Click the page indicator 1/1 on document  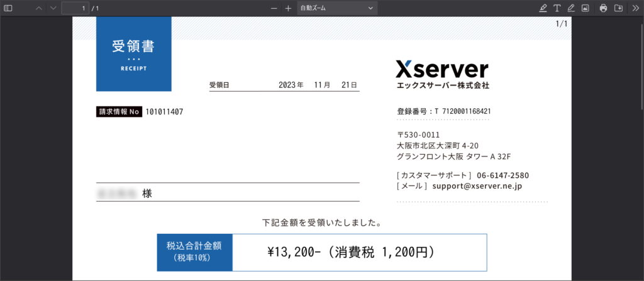coord(562,24)
